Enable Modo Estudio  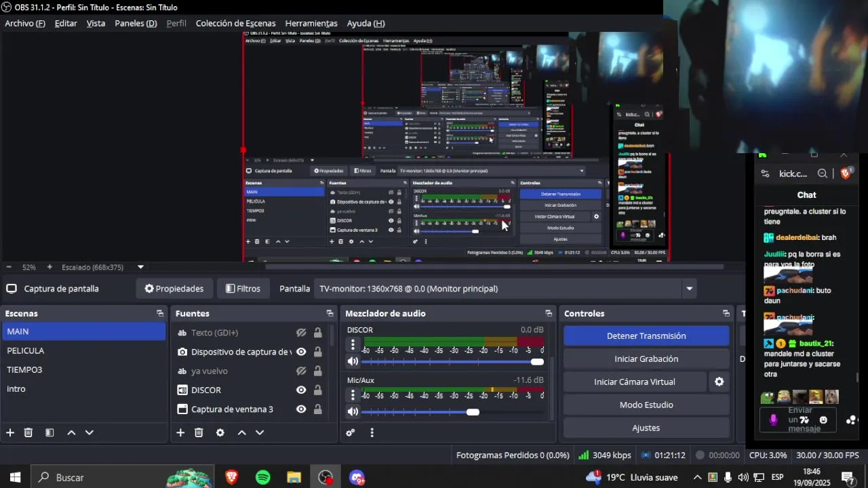[x=646, y=405]
